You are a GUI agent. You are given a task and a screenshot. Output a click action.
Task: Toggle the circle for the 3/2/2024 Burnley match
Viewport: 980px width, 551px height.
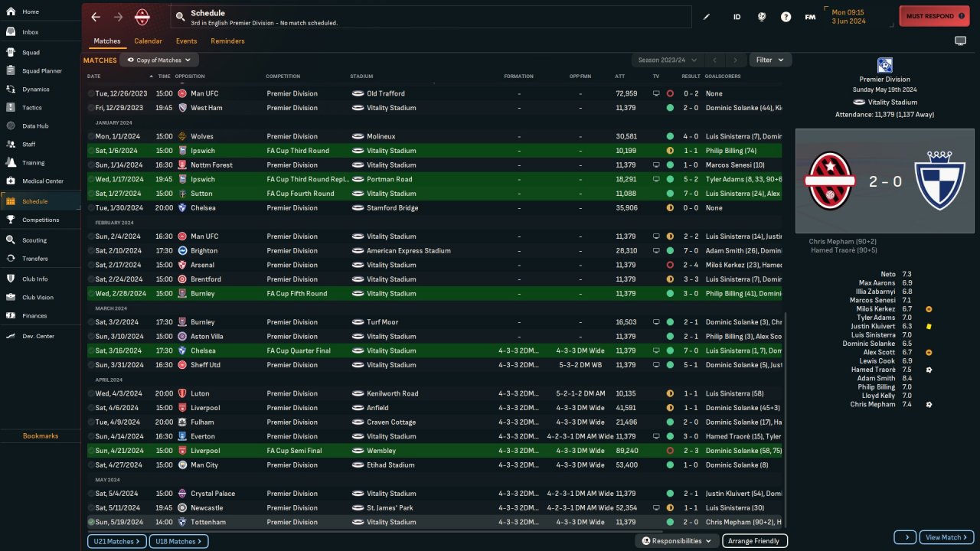click(91, 322)
